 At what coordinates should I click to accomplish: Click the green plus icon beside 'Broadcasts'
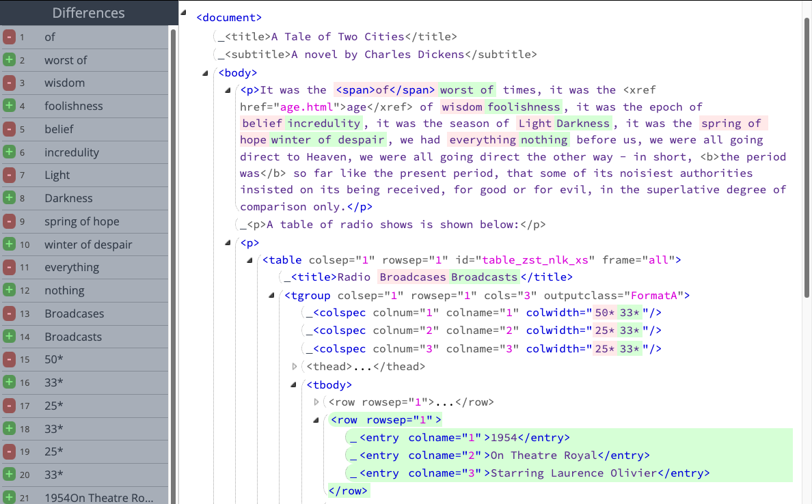coord(9,337)
